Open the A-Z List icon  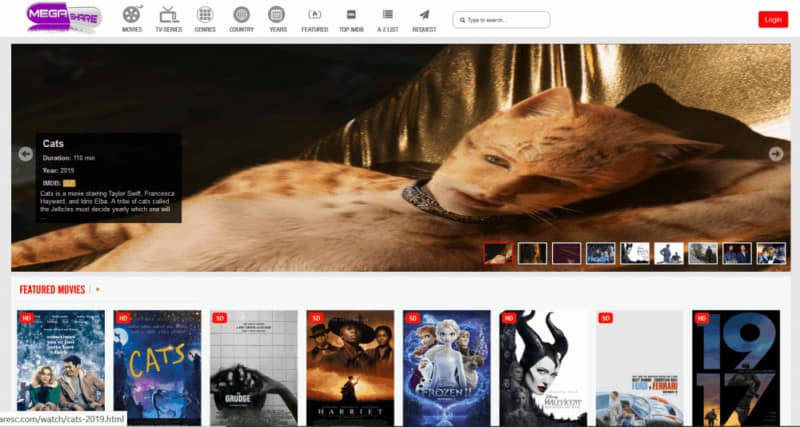[388, 15]
